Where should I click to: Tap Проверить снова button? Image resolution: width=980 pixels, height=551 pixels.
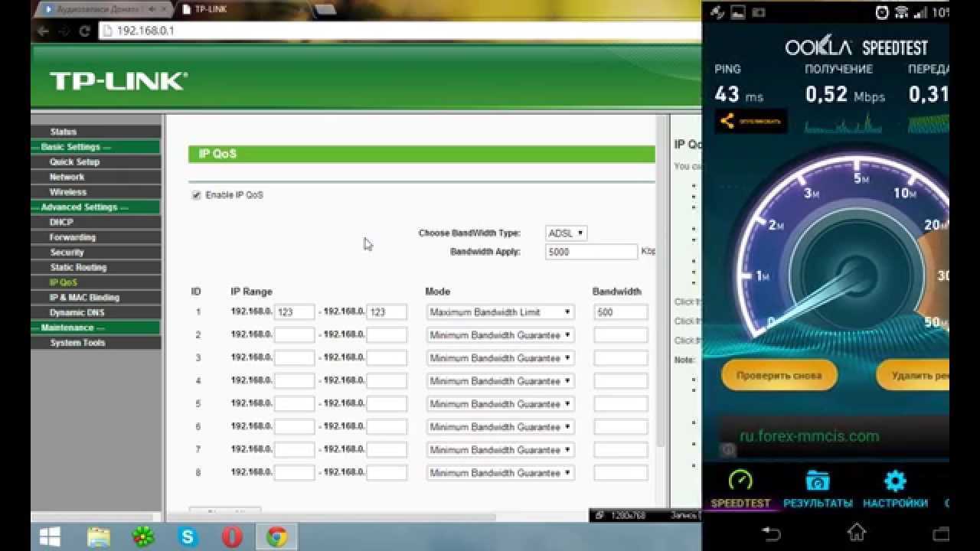click(779, 376)
